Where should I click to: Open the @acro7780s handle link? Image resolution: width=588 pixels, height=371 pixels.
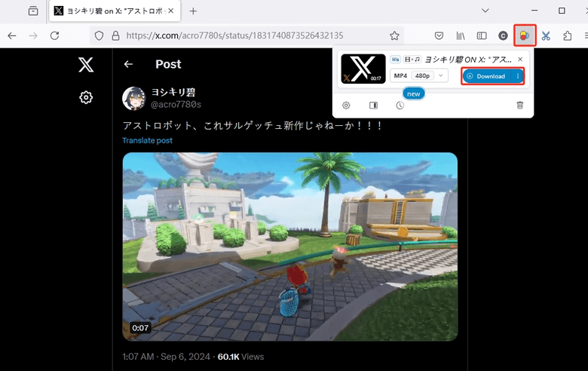[x=176, y=104]
